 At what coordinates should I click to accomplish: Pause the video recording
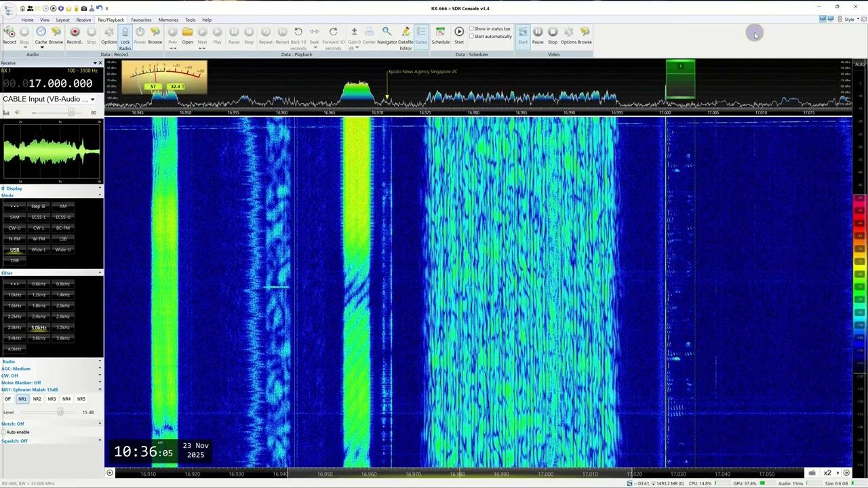point(538,34)
